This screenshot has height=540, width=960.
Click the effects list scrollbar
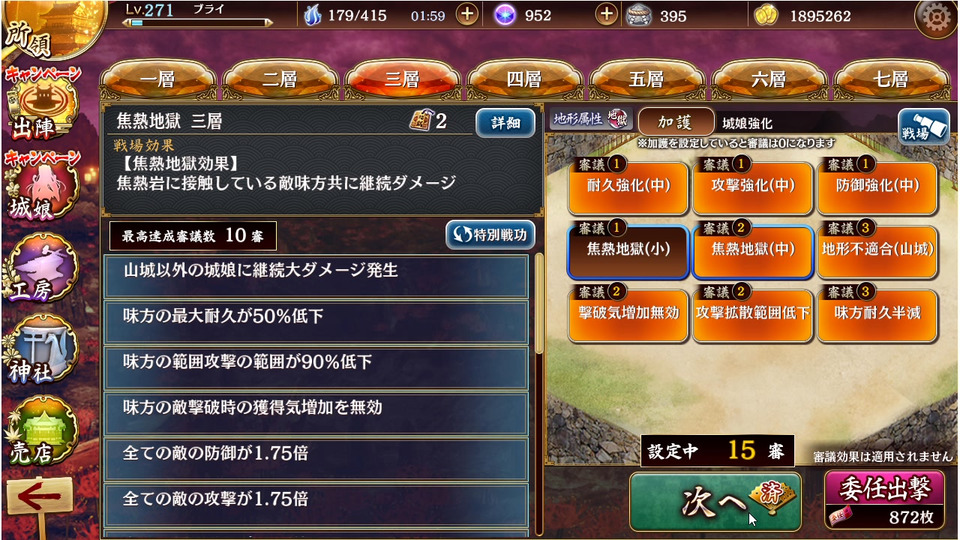pyautogui.click(x=539, y=304)
